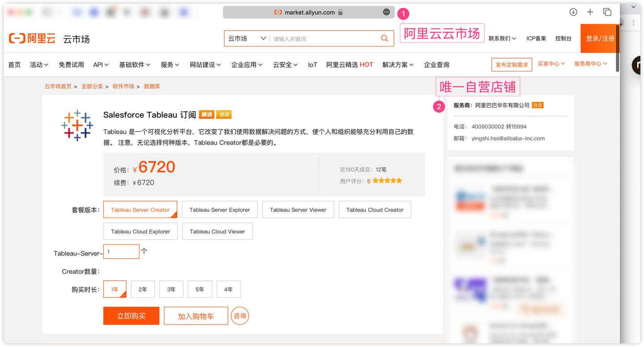Click the 云市场 title beside the logo

pos(76,39)
